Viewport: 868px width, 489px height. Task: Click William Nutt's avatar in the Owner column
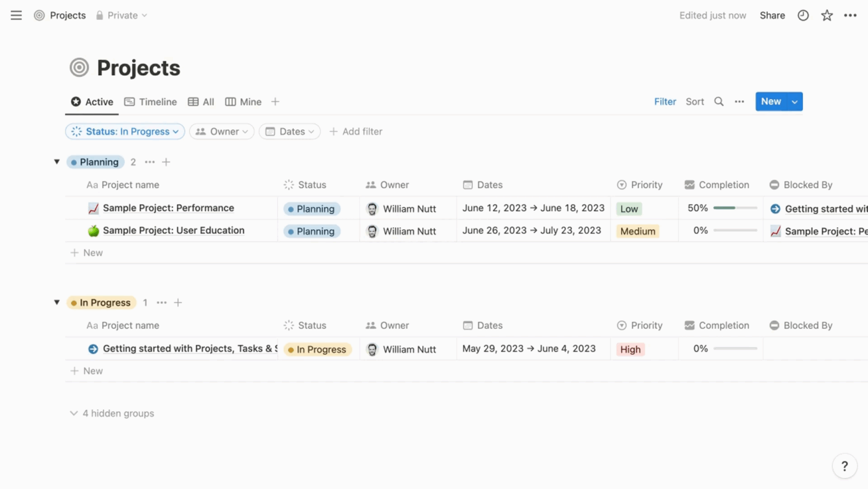[372, 208]
